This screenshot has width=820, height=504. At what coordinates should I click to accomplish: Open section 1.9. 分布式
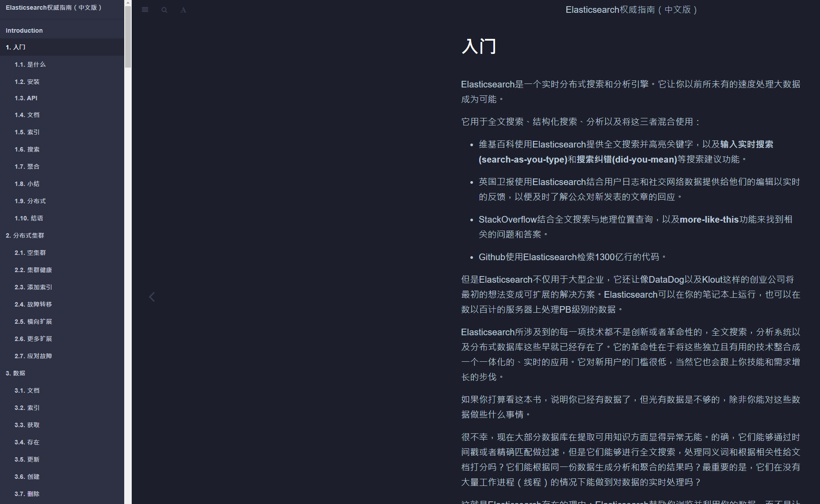point(62,201)
